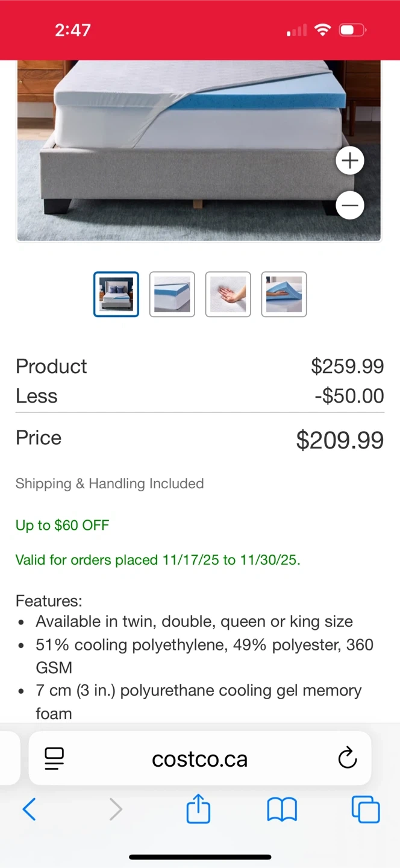This screenshot has height=868, width=400.
Task: Go back to the previous page
Action: pos(29,810)
